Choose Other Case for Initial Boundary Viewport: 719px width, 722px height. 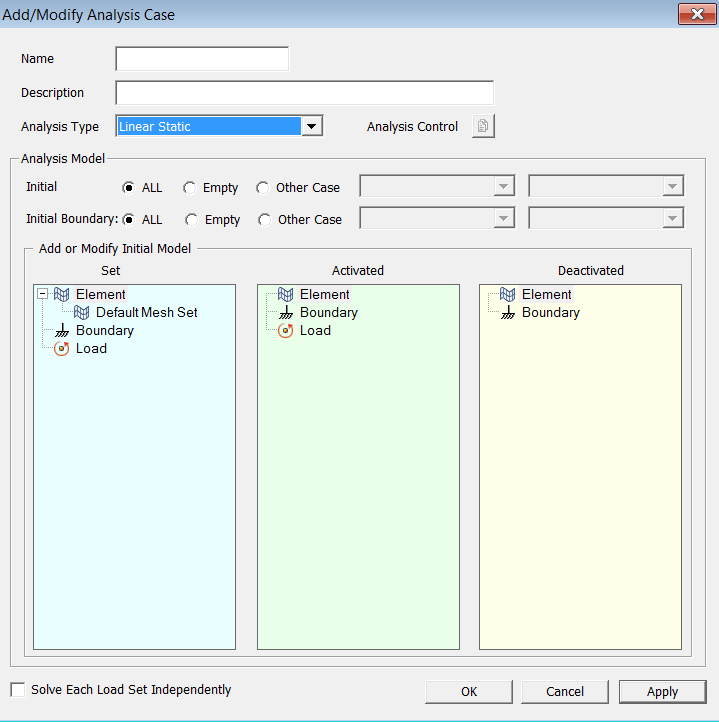coord(265,220)
